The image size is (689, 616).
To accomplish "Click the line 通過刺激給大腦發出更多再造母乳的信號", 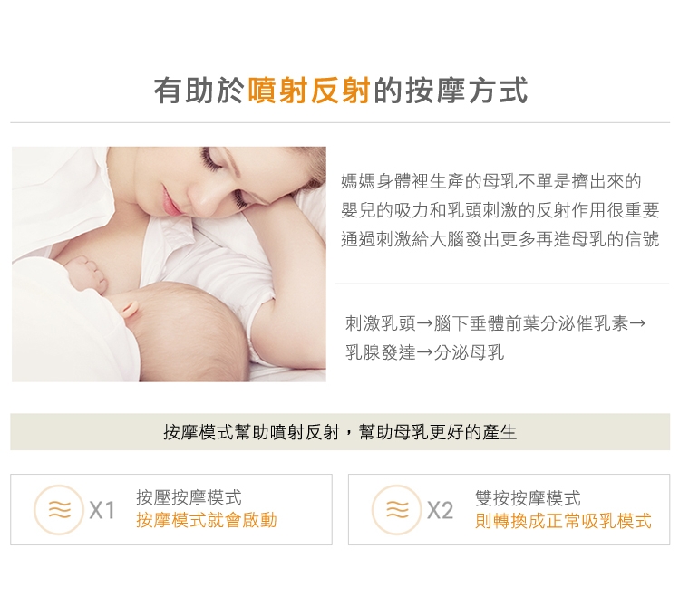I will pyautogui.click(x=500, y=239).
